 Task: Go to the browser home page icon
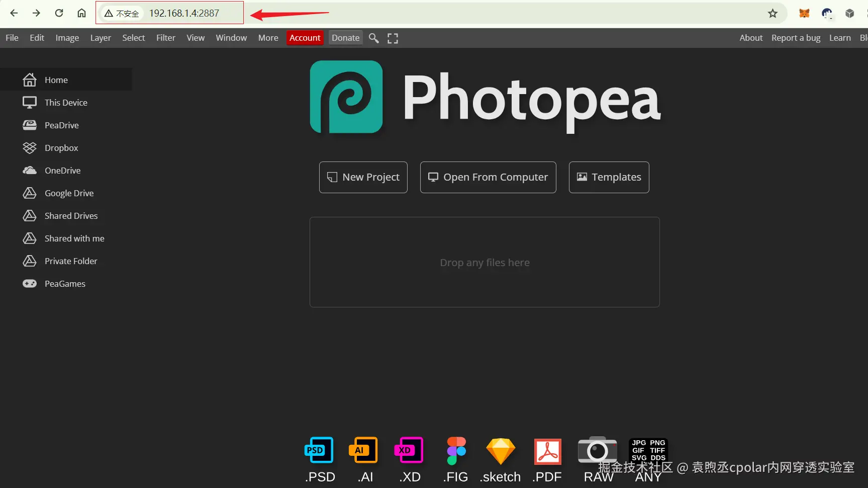[81, 13]
